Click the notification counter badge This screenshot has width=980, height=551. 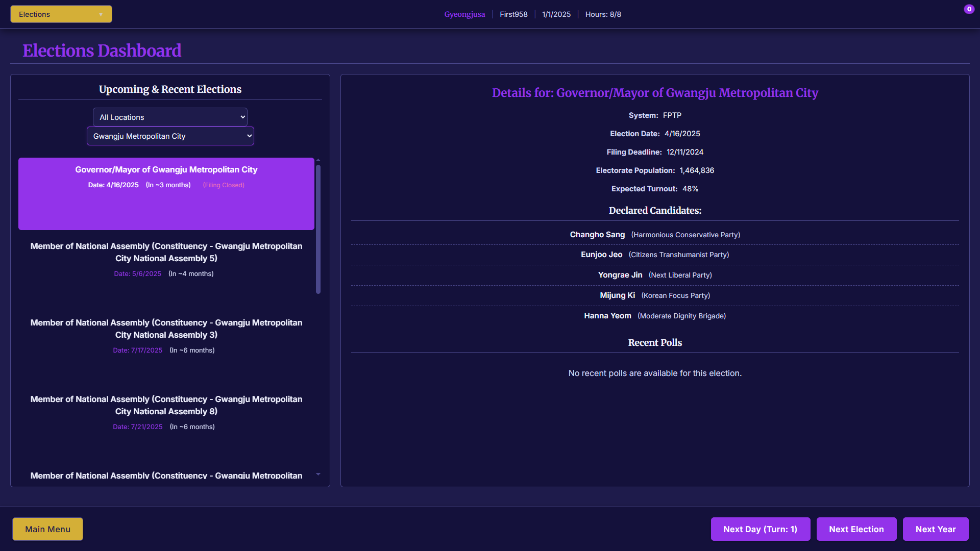click(969, 9)
